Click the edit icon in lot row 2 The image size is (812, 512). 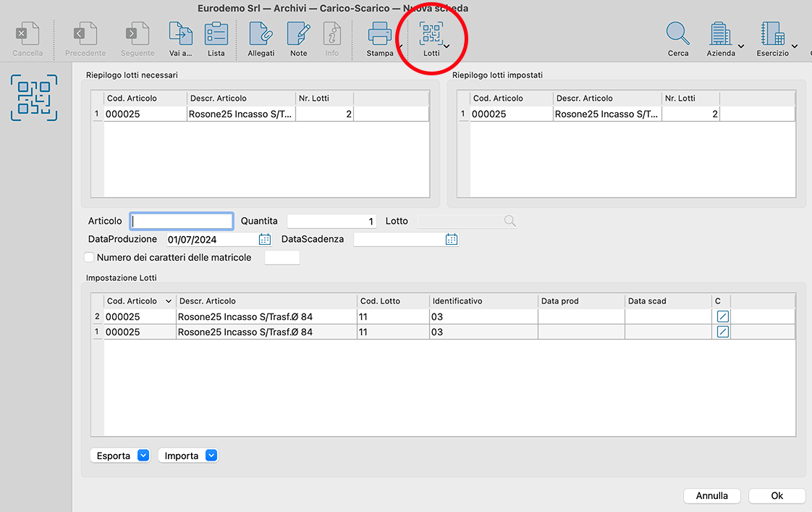click(722, 316)
